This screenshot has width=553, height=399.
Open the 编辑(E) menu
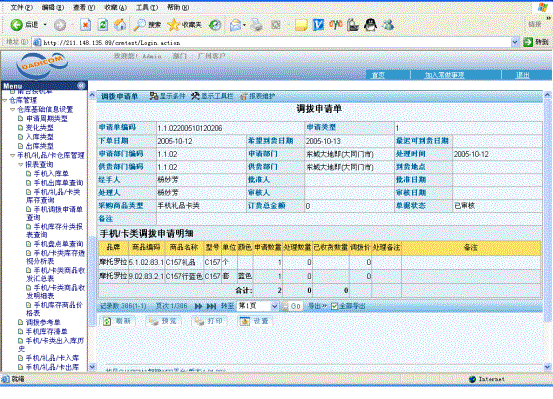point(53,7)
